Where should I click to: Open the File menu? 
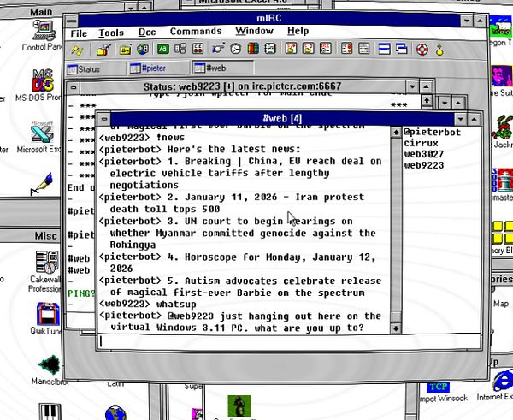coord(79,33)
